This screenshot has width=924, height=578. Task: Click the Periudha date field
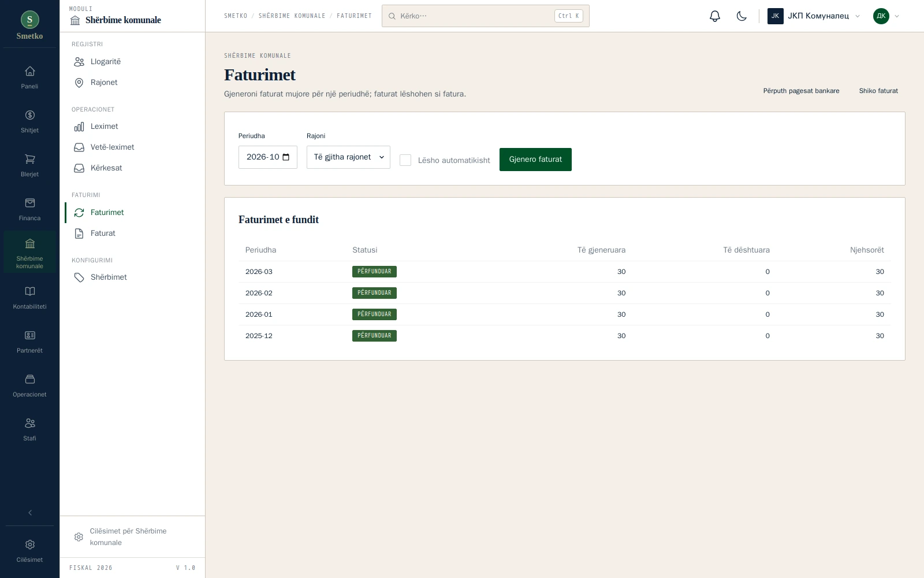point(268,157)
